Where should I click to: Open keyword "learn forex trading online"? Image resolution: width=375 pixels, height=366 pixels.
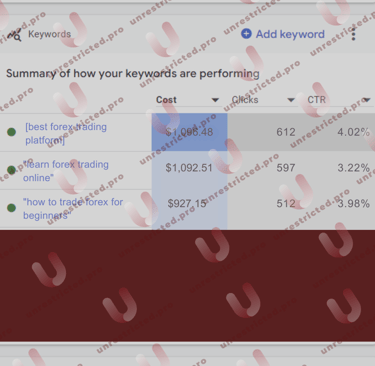[66, 171]
